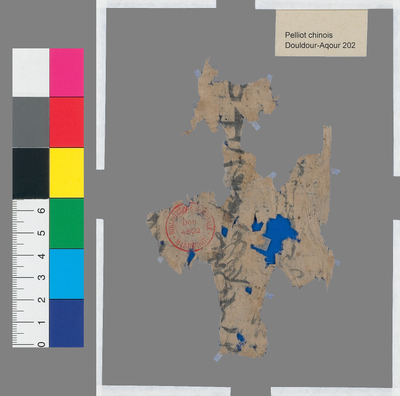This screenshot has height=396, width=400.
Task: Pick the black reference patch
Action: coord(31,173)
